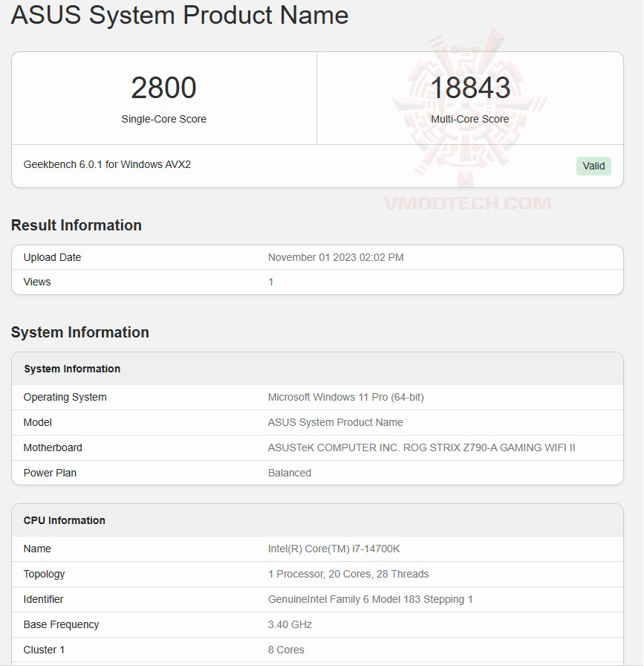
Task: Click the Model value in the system table
Action: pos(335,422)
